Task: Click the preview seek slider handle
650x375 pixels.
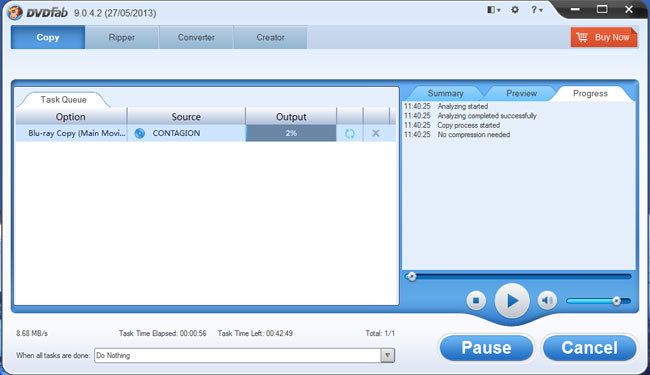Action: click(x=411, y=276)
